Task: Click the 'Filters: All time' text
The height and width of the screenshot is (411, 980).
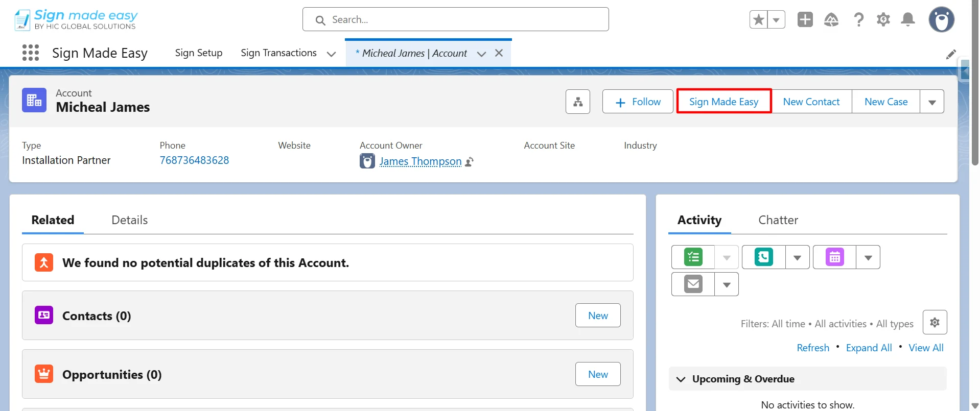Action: point(773,324)
